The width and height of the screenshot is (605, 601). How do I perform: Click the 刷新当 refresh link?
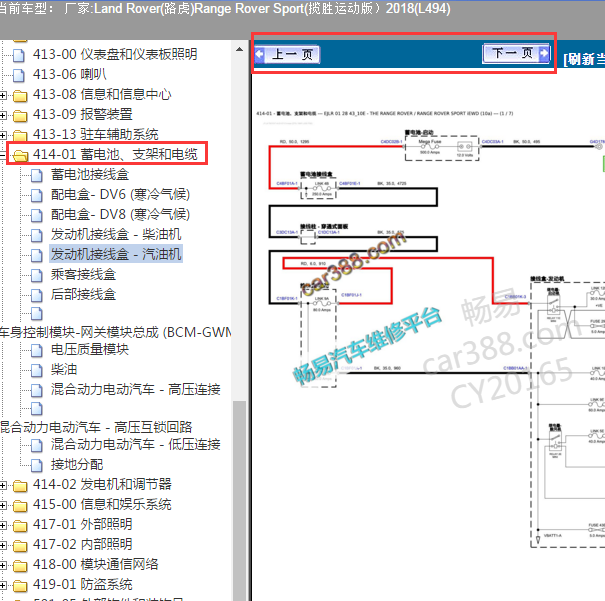pyautogui.click(x=584, y=59)
